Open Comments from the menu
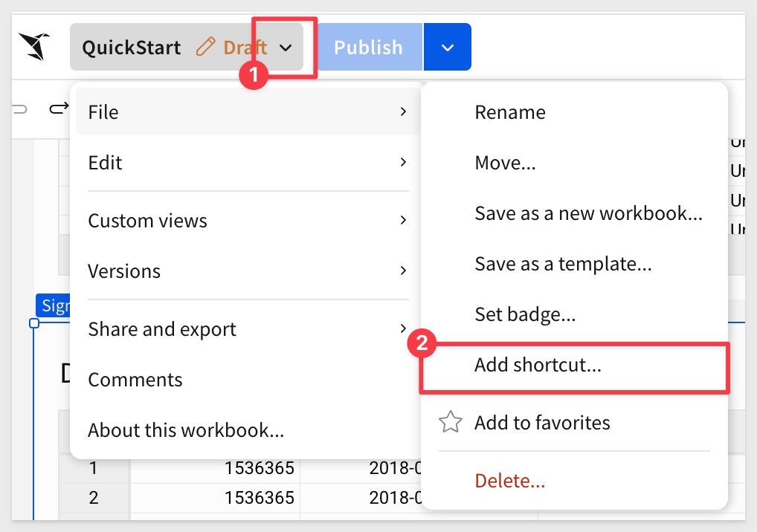The height and width of the screenshot is (532, 757). [x=135, y=380]
